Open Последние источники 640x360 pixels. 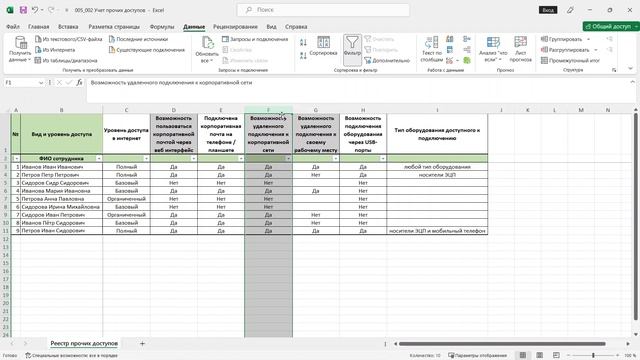[x=138, y=39]
